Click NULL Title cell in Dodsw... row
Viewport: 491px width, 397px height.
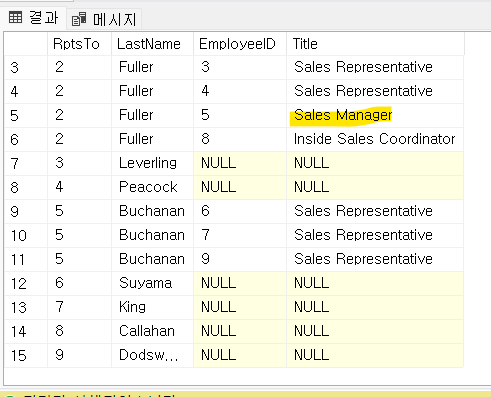pos(375,355)
